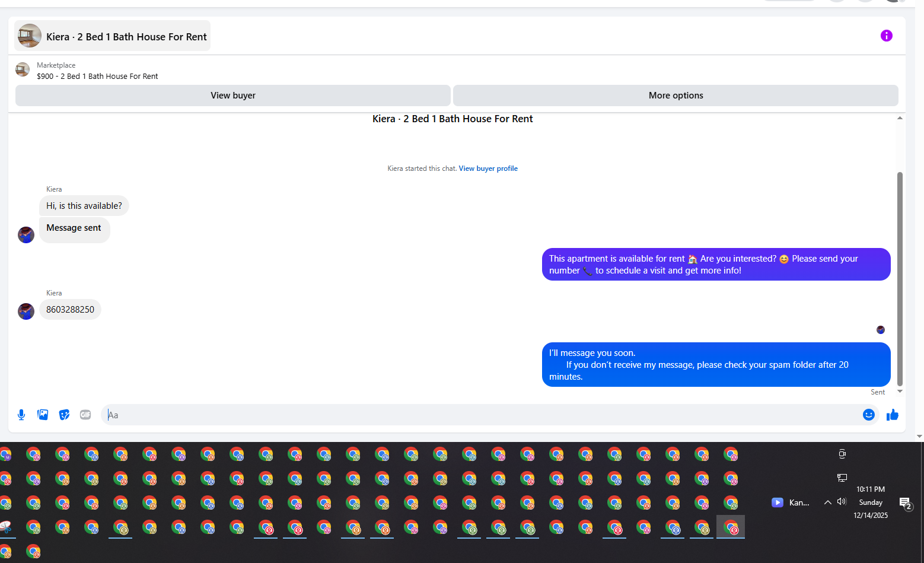Click the highlighted active Chrome taskbar icon
The height and width of the screenshot is (563, 924).
pos(731,527)
